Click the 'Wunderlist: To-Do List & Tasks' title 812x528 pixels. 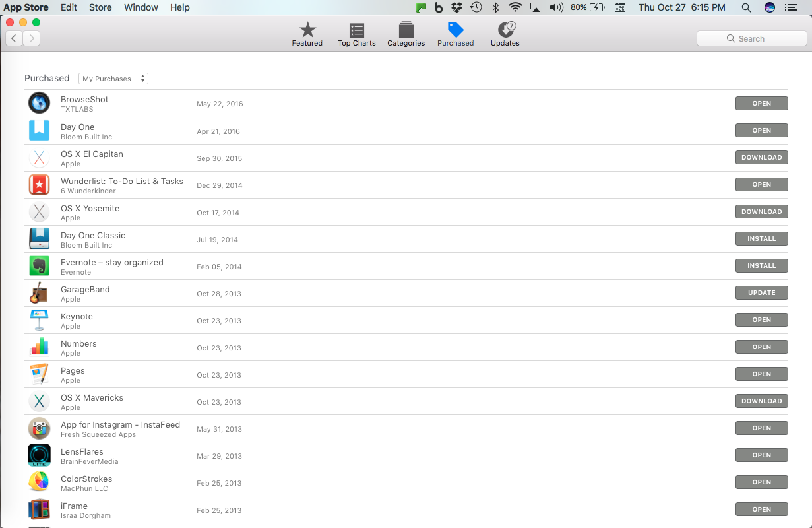(x=122, y=181)
